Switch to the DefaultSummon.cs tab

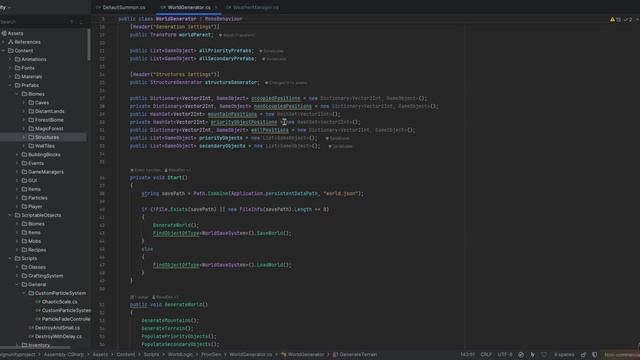coord(121,7)
